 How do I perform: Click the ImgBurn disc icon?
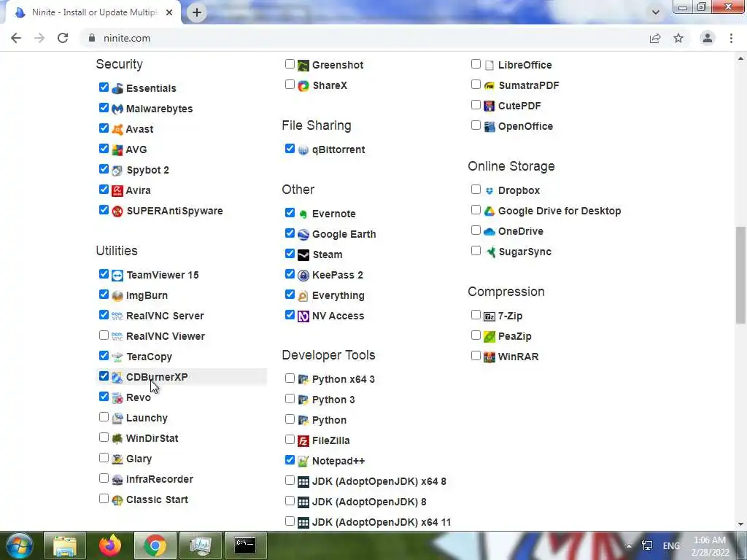pyautogui.click(x=117, y=296)
